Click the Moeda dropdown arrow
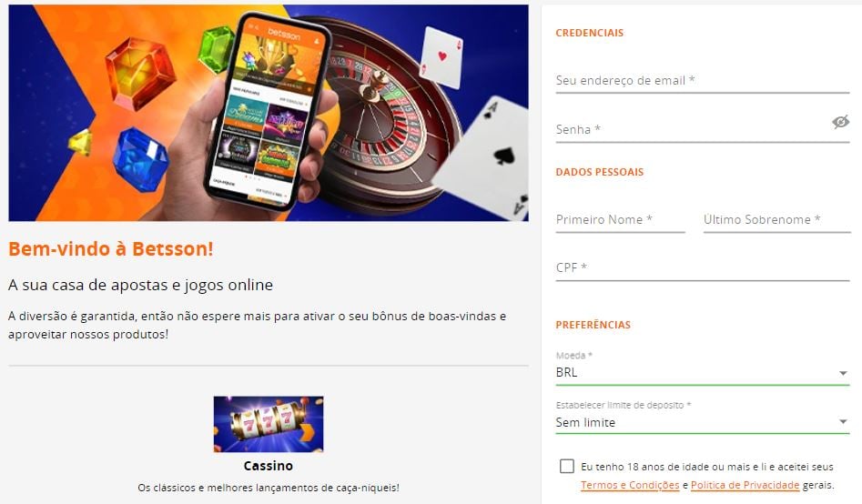 coord(843,373)
